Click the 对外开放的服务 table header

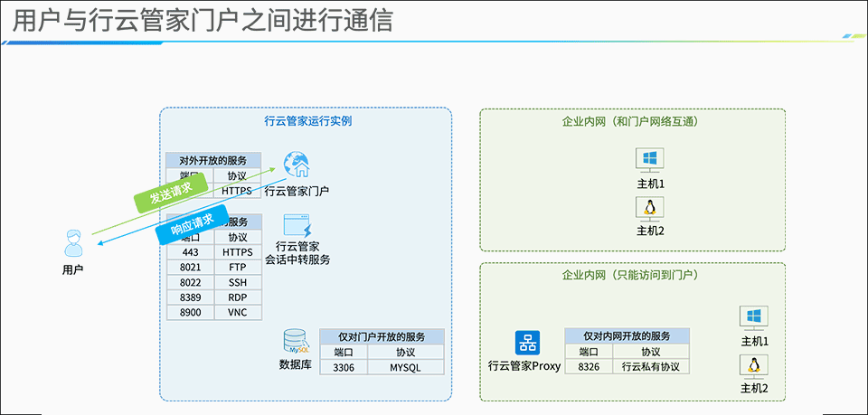pyautogui.click(x=213, y=160)
